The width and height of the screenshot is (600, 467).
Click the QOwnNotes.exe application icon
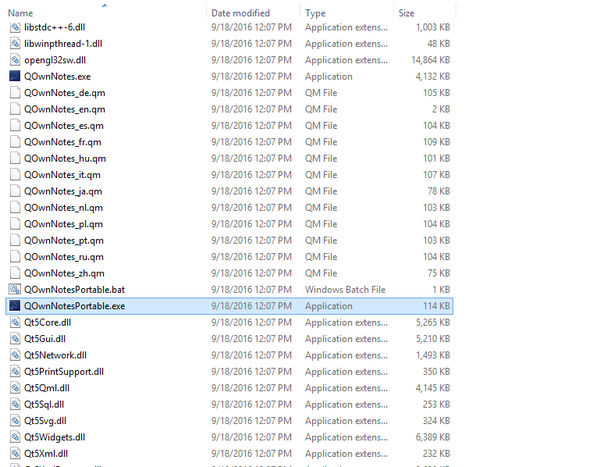click(x=14, y=76)
